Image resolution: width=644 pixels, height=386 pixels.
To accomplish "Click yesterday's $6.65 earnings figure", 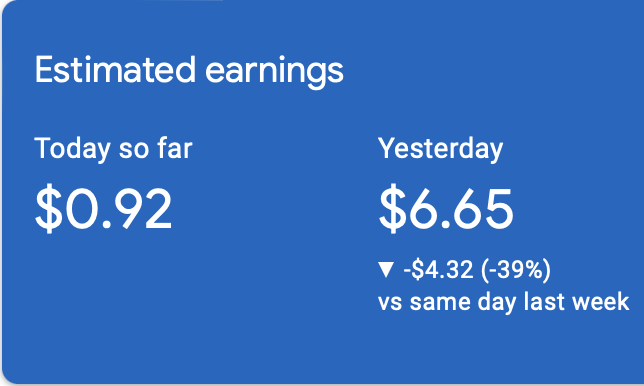I will click(446, 209).
